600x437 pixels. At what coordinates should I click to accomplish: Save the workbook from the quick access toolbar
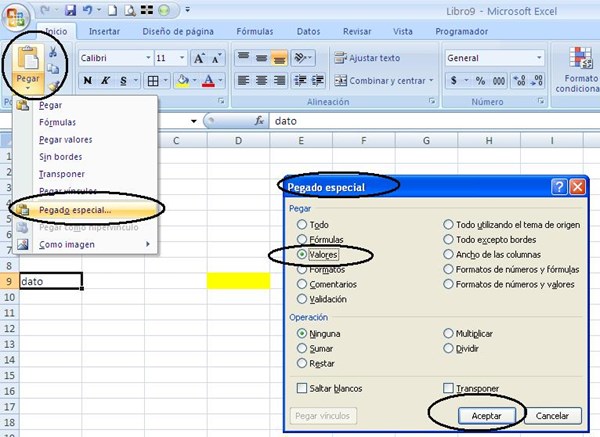click(x=70, y=10)
